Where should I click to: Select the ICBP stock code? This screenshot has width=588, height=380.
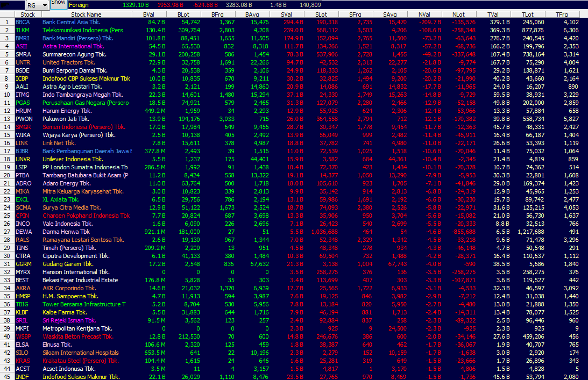click(22, 78)
